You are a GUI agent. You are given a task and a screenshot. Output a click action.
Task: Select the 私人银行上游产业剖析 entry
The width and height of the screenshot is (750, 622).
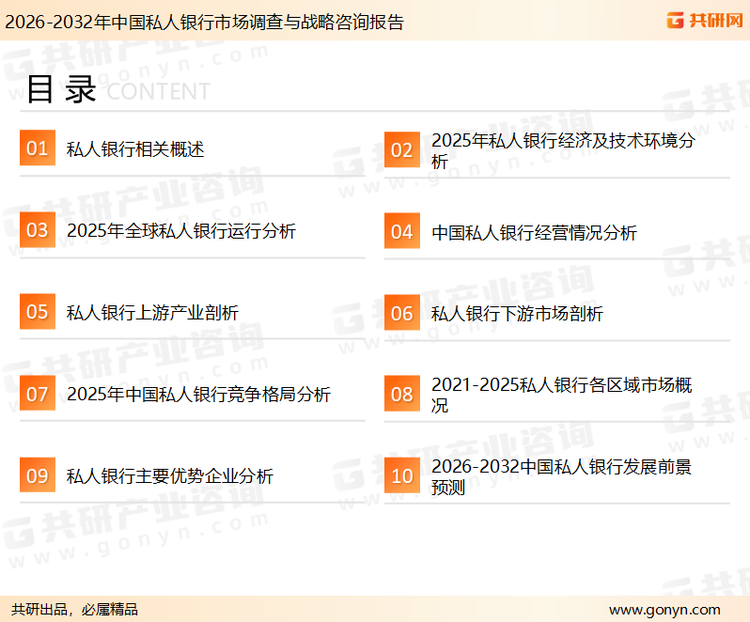tap(152, 313)
